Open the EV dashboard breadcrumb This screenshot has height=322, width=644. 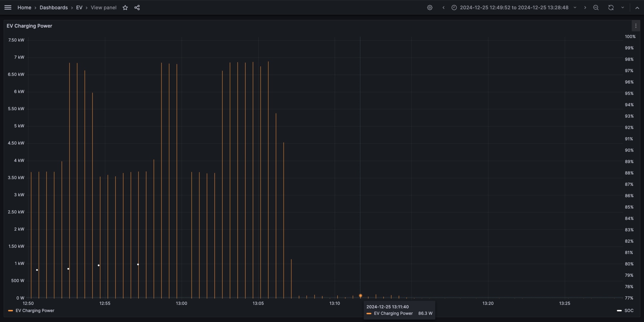pyautogui.click(x=79, y=7)
